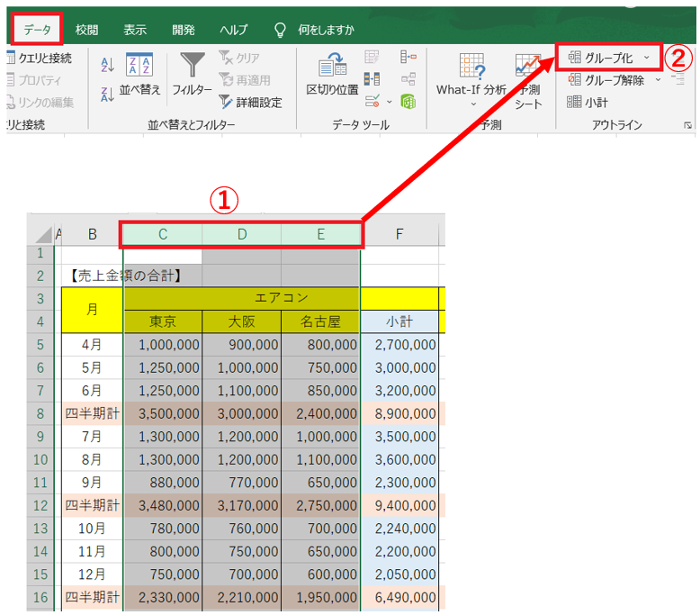Switch to the 校閲 tab

(x=86, y=30)
